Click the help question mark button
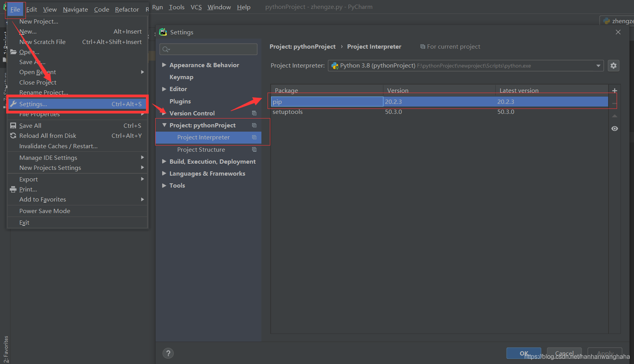 coord(168,353)
